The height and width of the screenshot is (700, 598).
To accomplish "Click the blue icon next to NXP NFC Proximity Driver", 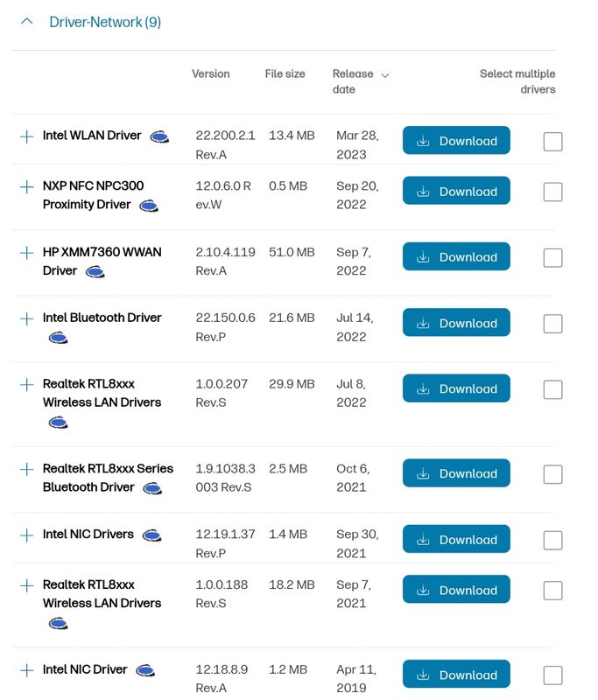I will [x=149, y=206].
